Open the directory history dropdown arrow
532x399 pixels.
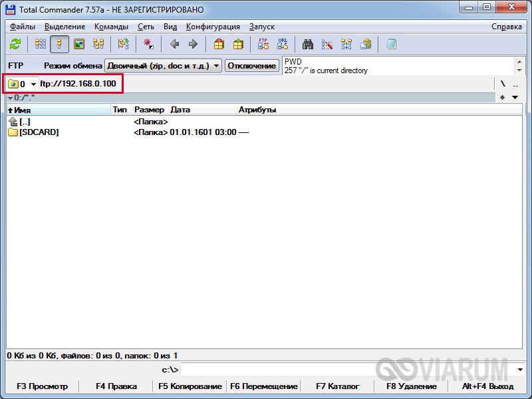(515, 98)
